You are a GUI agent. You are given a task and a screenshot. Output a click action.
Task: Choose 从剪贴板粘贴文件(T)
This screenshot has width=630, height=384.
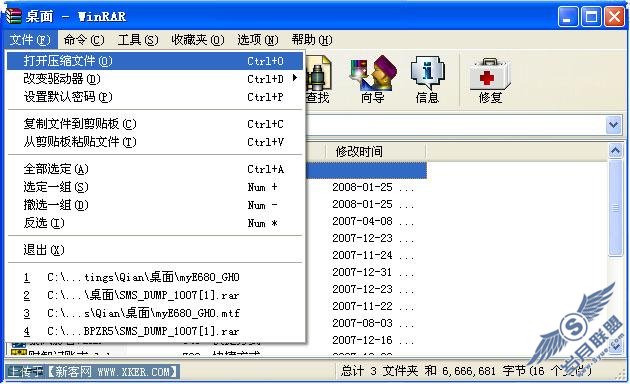(x=155, y=142)
